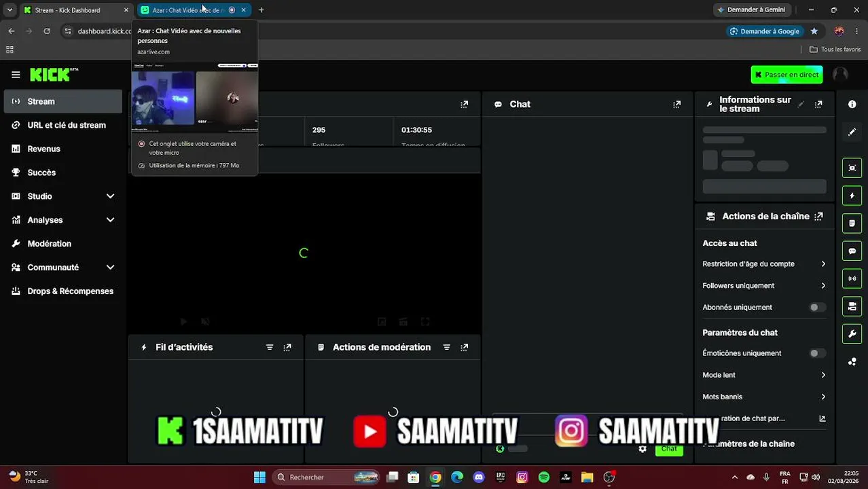Click the Passer en direct button
This screenshot has height=489, width=868.
click(x=786, y=75)
